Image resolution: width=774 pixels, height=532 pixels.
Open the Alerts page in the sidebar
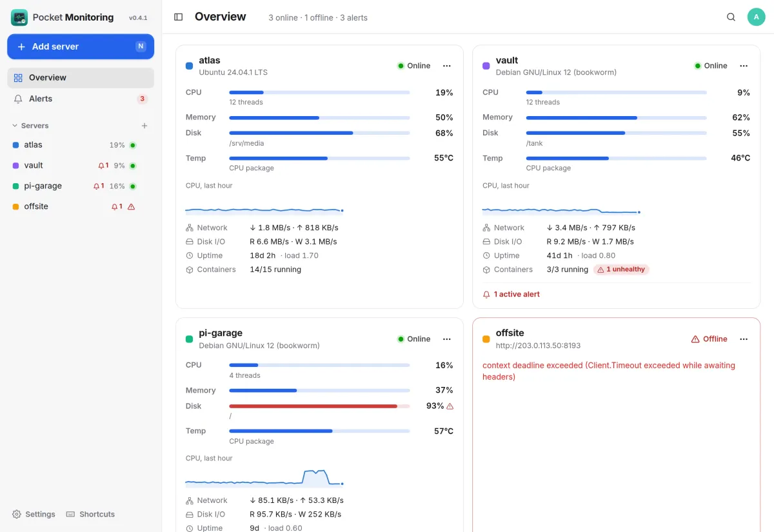(x=81, y=99)
